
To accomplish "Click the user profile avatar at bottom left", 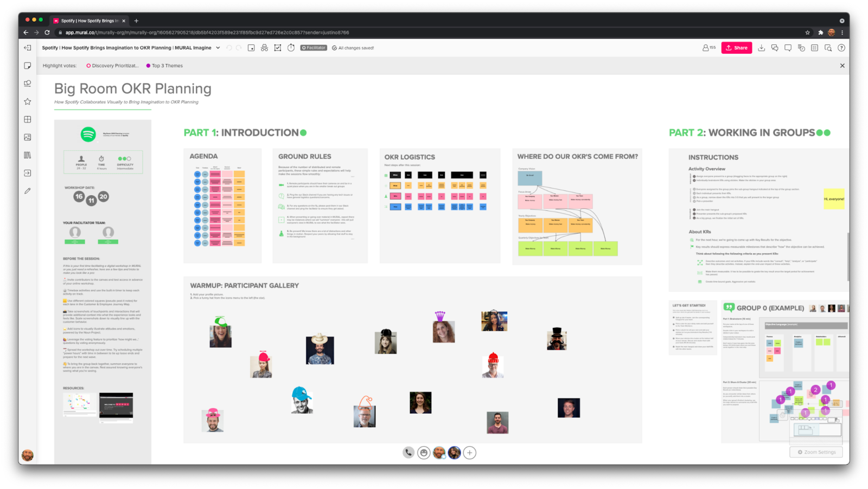I will coord(28,455).
